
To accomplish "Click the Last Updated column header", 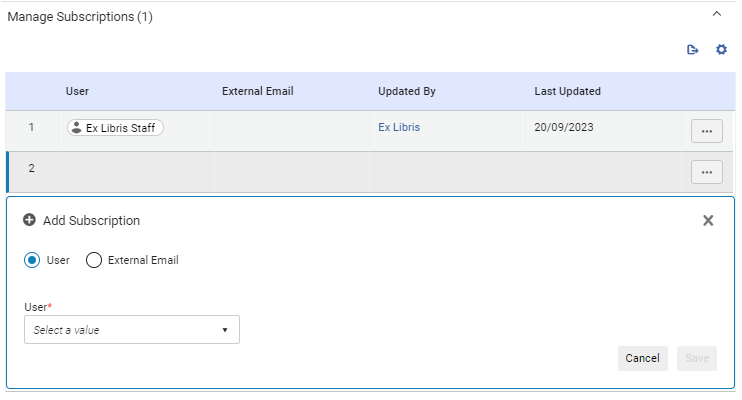I will 567,91.
